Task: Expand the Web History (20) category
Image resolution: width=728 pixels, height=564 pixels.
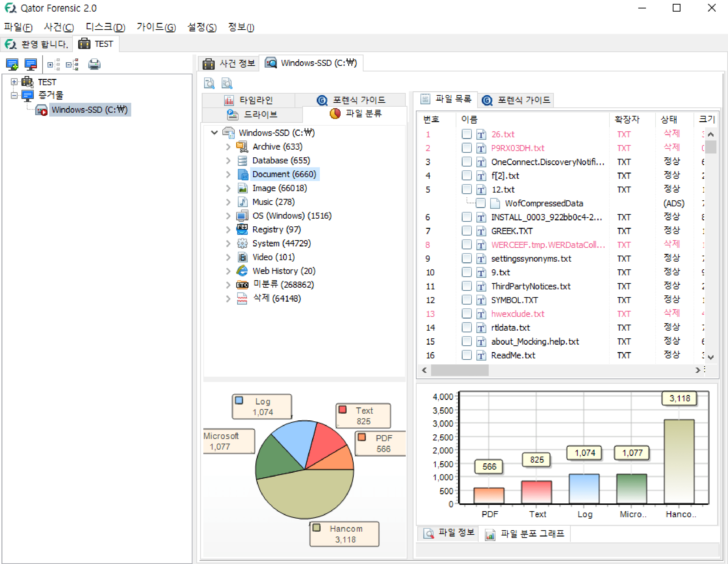Action: (228, 271)
